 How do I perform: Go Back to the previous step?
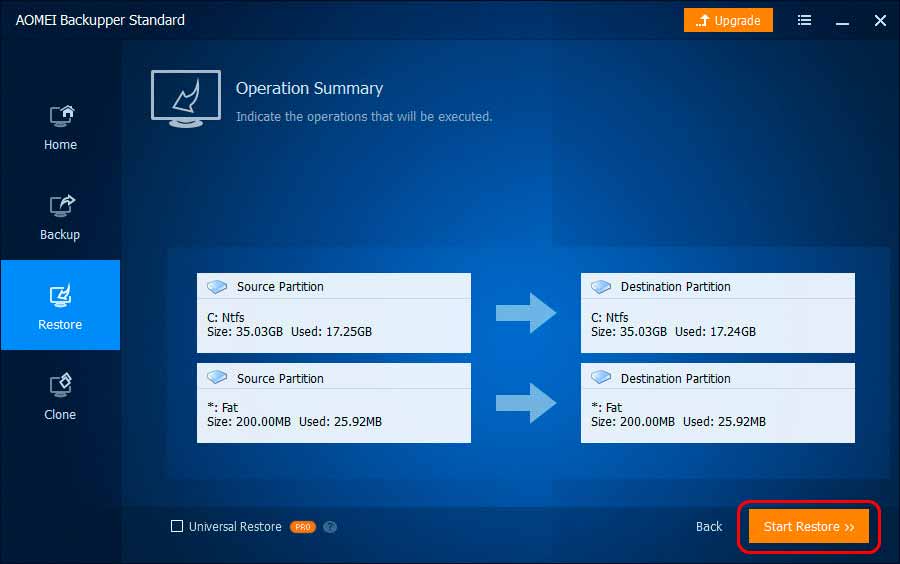tap(709, 527)
